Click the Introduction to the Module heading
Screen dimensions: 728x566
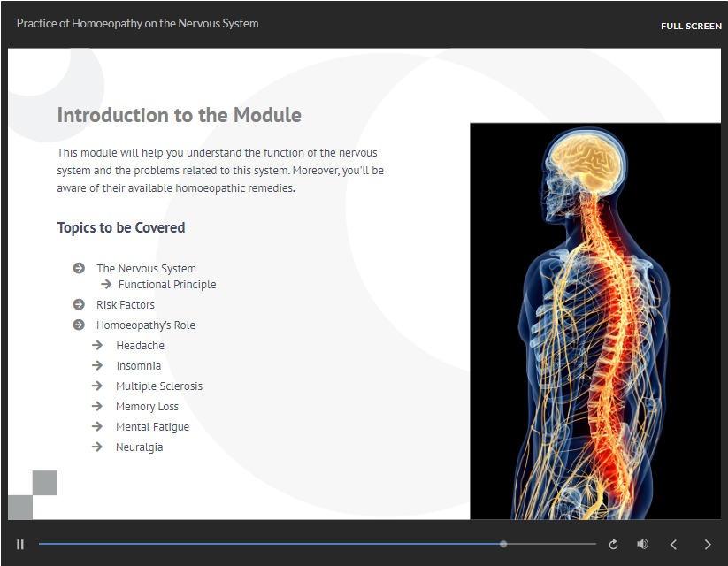(179, 115)
